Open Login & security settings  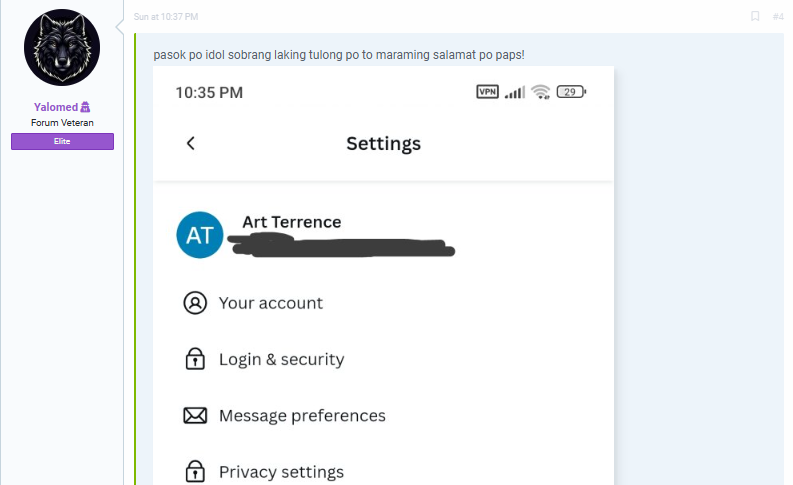pyautogui.click(x=282, y=359)
